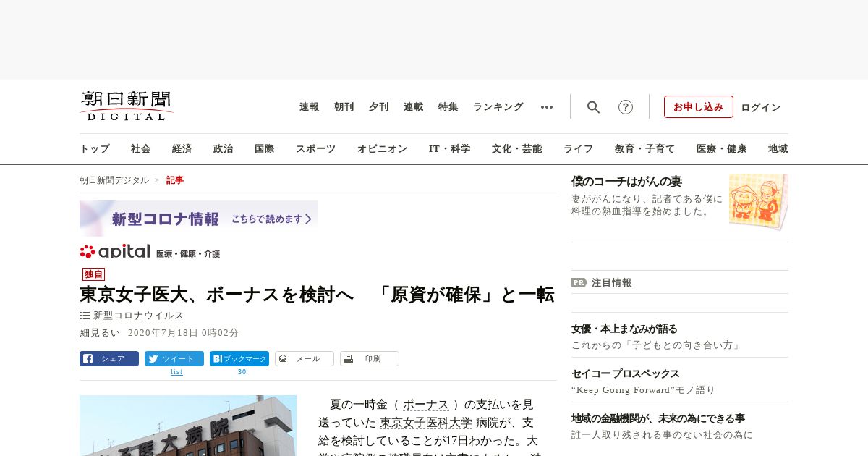Click the text 誰一人取り残される事のない社会の為に

(662, 435)
